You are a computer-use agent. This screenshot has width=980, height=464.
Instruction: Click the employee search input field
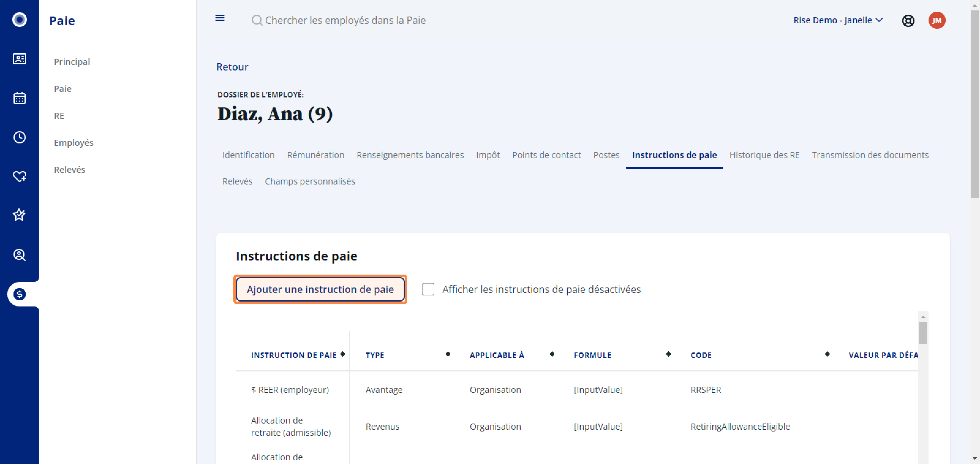tap(345, 20)
